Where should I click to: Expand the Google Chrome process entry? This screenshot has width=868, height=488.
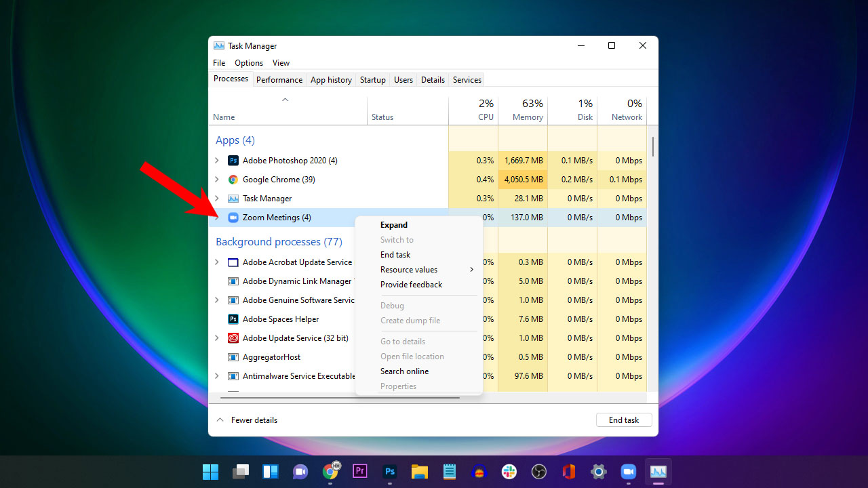pos(217,179)
